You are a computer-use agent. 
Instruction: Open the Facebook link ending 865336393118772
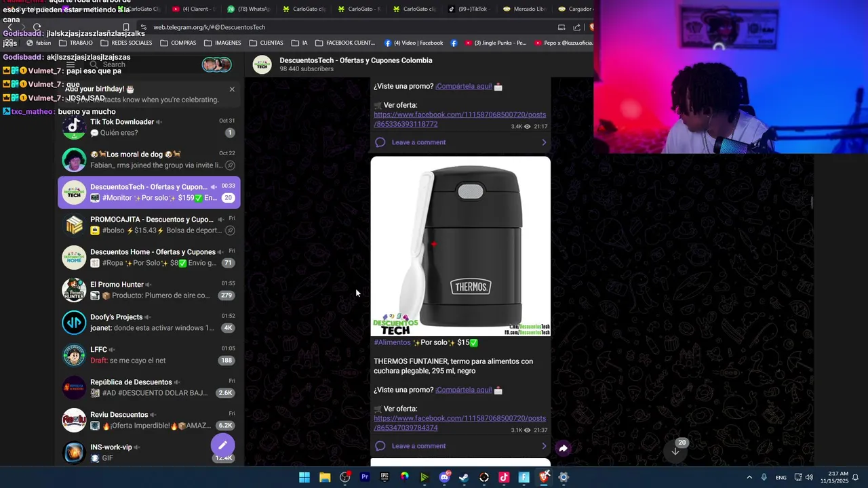(x=460, y=119)
